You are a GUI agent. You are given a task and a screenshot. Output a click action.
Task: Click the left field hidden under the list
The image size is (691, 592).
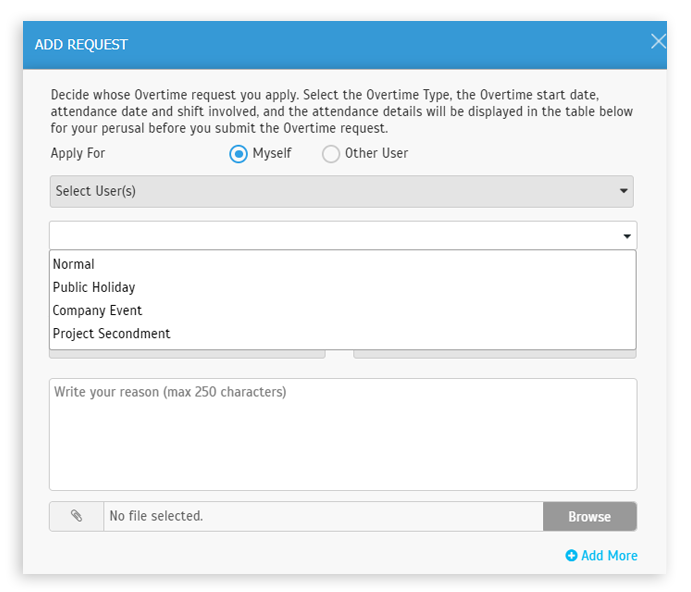(x=187, y=354)
